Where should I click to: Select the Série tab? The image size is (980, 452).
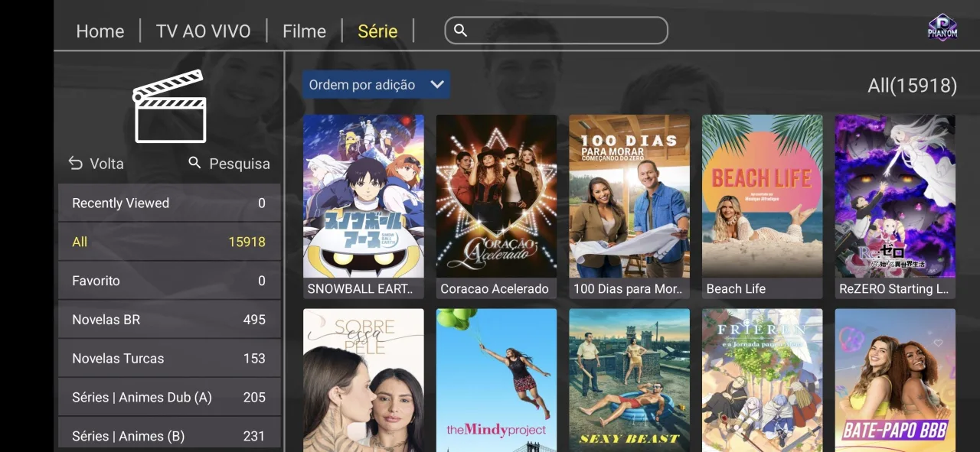pyautogui.click(x=377, y=31)
